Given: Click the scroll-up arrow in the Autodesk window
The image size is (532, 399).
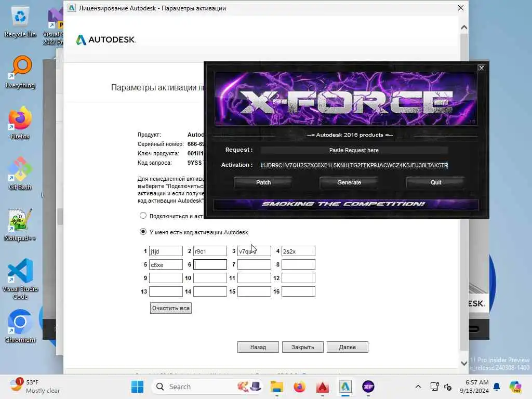Looking at the screenshot, I should (464, 27).
